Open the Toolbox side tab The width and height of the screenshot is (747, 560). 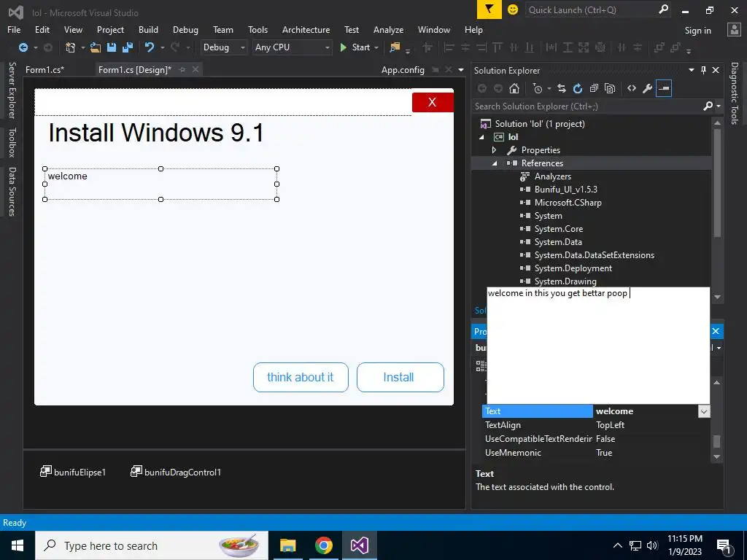12,142
